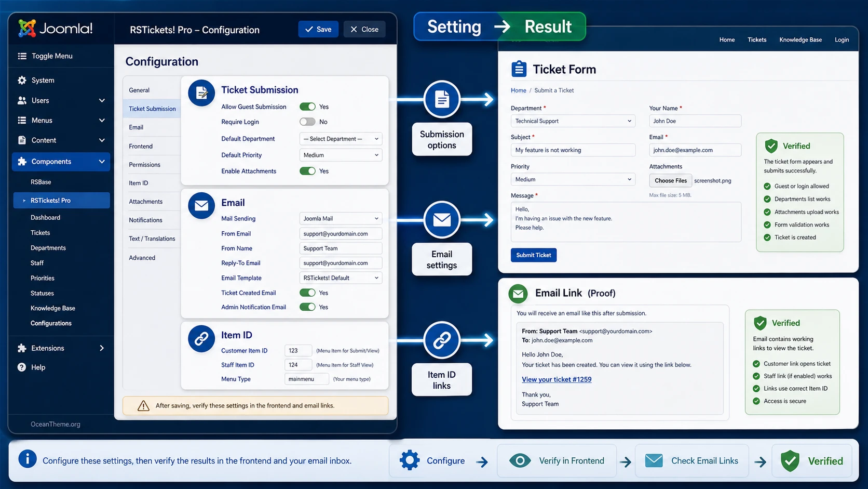Click the Message textarea in Ticket Form
Image resolution: width=868 pixels, height=489 pixels.
click(626, 222)
